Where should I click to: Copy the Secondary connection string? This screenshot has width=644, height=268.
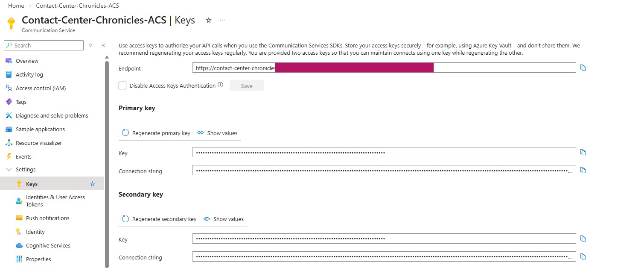click(583, 256)
